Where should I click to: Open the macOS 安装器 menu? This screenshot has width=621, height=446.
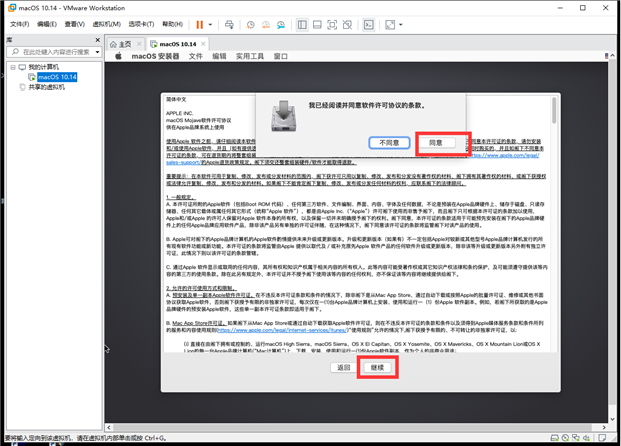coord(155,56)
